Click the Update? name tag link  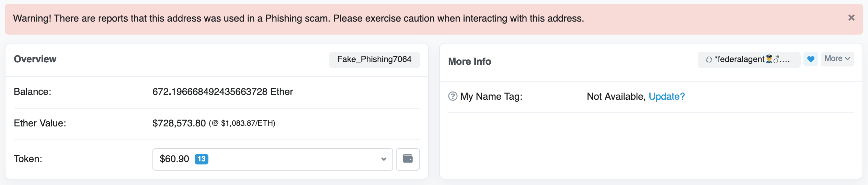pos(666,97)
